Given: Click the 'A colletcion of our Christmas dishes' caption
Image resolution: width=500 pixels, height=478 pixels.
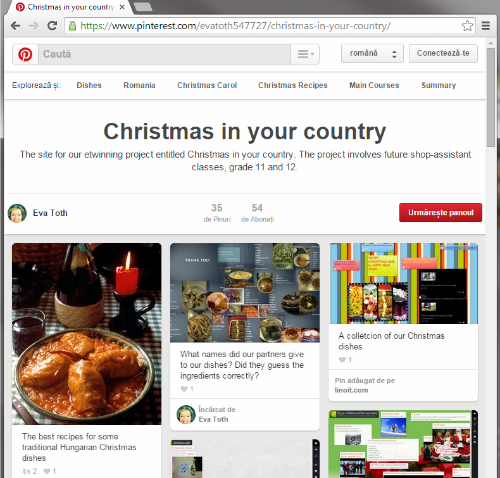Looking at the screenshot, I should (391, 341).
